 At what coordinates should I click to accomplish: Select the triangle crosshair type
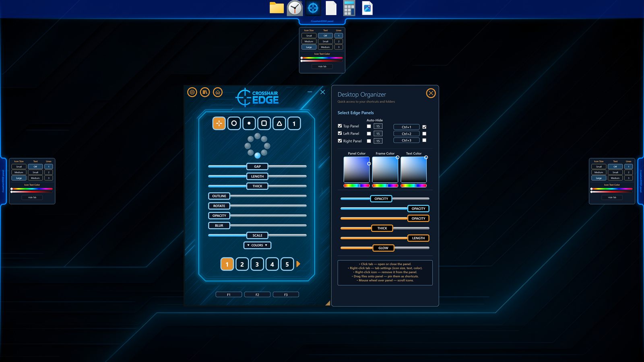[x=279, y=123]
